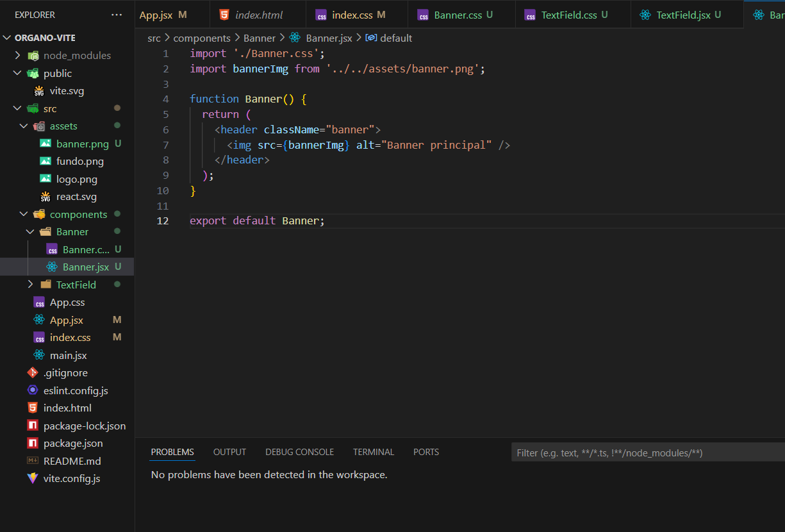Click the node_modules folder icon
The height and width of the screenshot is (532, 785).
tap(33, 56)
